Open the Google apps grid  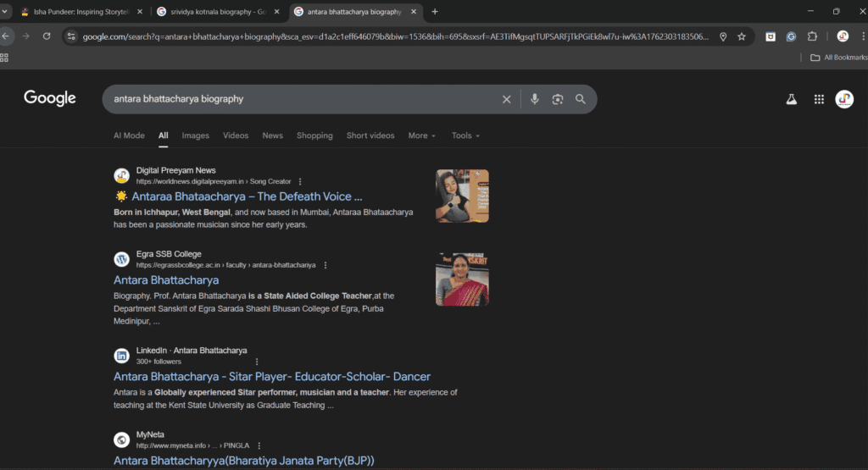(819, 100)
